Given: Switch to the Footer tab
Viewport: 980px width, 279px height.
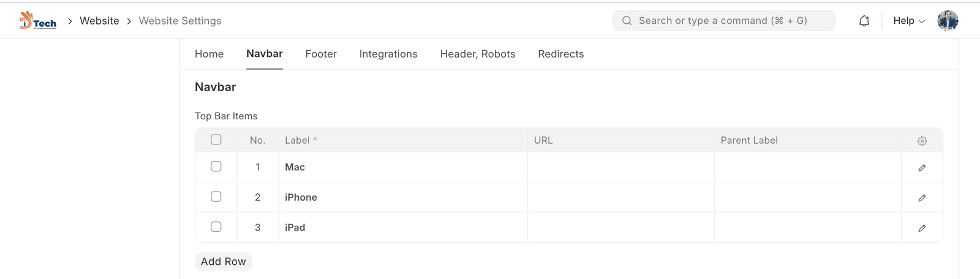Looking at the screenshot, I should point(321,54).
